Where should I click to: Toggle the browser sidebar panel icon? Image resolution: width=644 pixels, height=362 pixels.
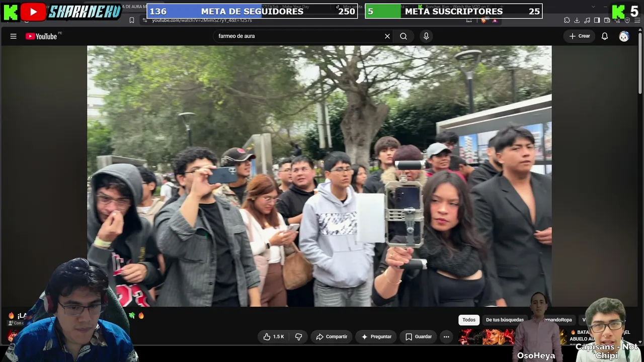pyautogui.click(x=597, y=20)
